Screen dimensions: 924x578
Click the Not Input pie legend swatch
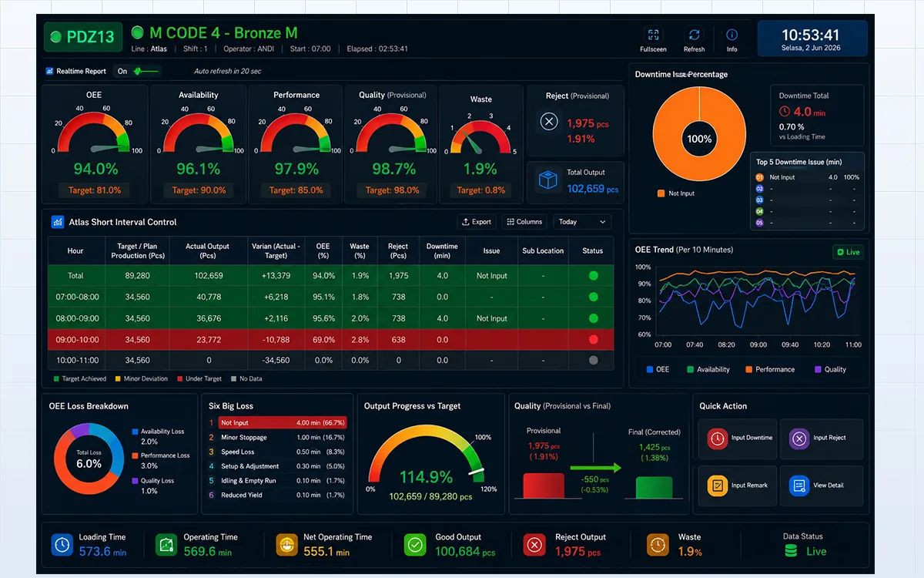(x=661, y=193)
